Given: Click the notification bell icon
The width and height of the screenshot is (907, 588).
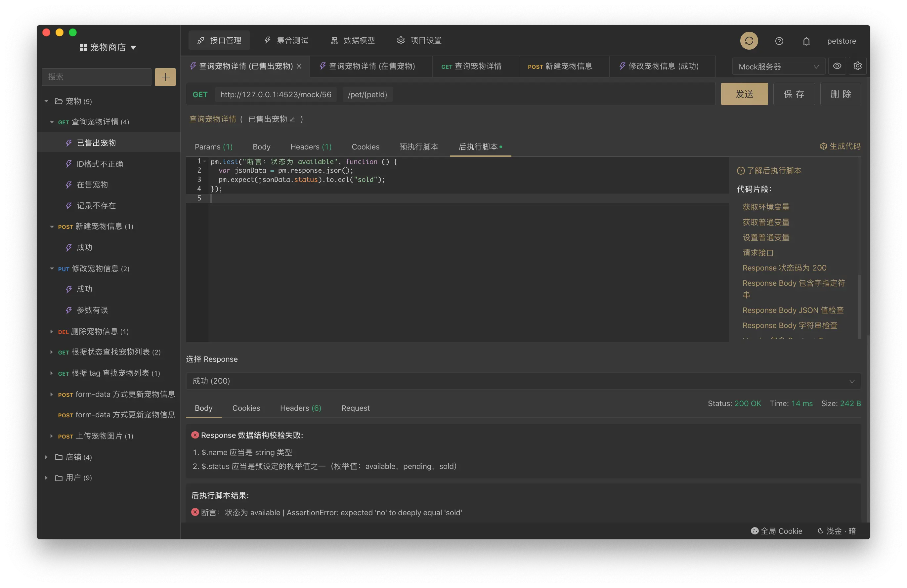Looking at the screenshot, I should click(x=806, y=41).
